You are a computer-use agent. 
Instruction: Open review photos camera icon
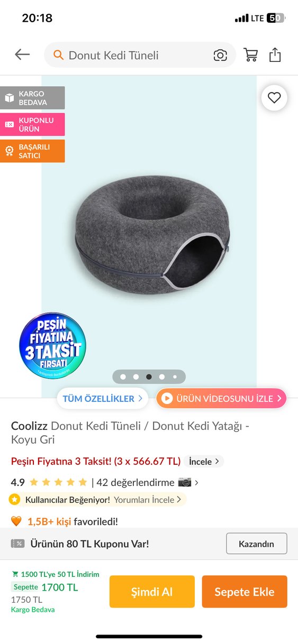[x=185, y=482]
